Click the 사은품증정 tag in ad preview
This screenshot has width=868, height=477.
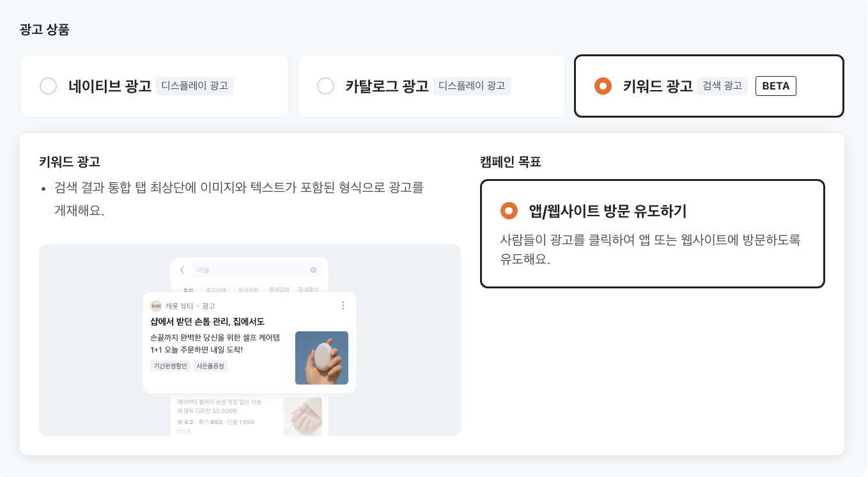210,366
